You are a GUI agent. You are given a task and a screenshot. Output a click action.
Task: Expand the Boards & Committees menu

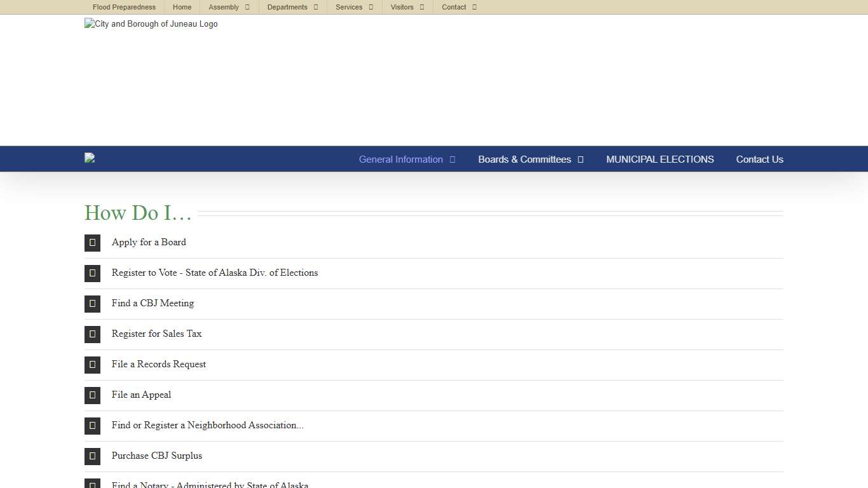pos(531,159)
